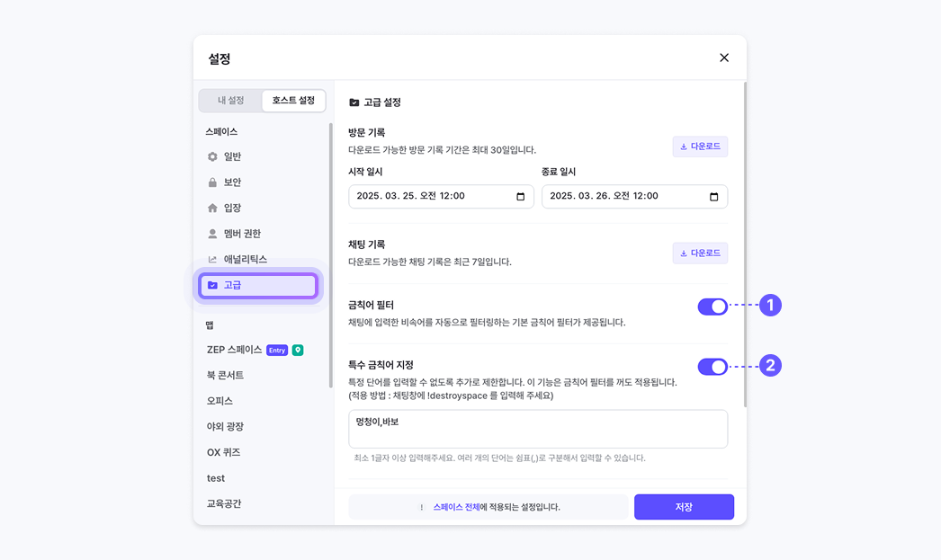Download the 채팅 기록 file
This screenshot has width=941, height=560.
click(x=700, y=253)
